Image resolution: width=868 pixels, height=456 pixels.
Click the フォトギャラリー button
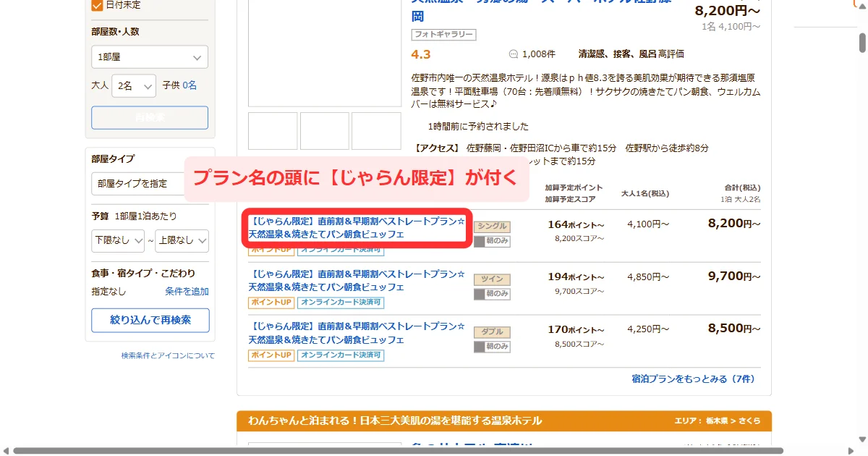click(x=443, y=34)
